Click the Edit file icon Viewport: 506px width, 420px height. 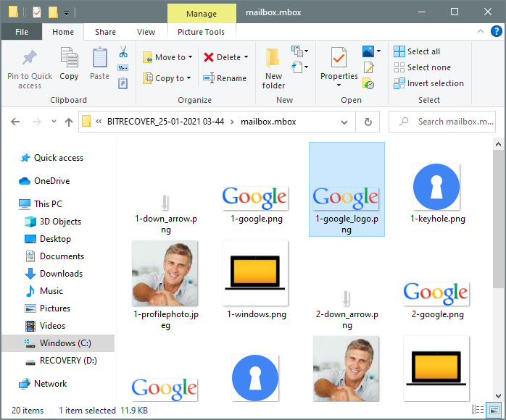point(368,67)
